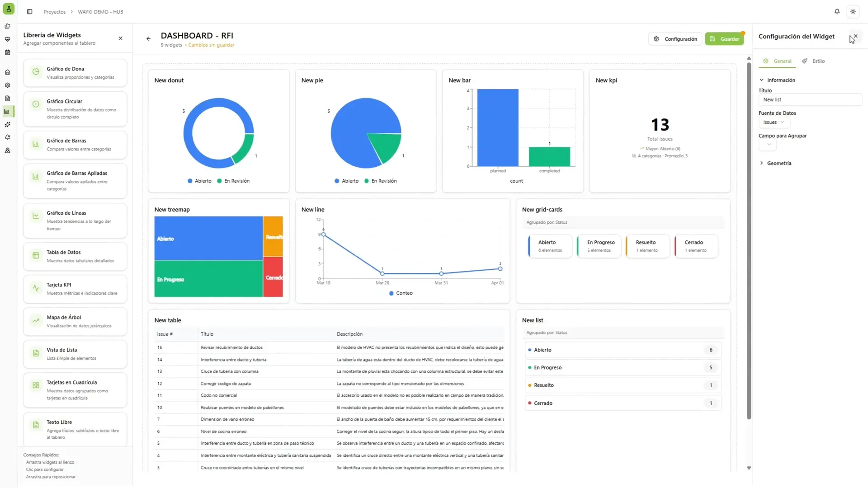This screenshot has height=488, width=868.
Task: Select the Resuelto grid card
Action: [x=647, y=246]
